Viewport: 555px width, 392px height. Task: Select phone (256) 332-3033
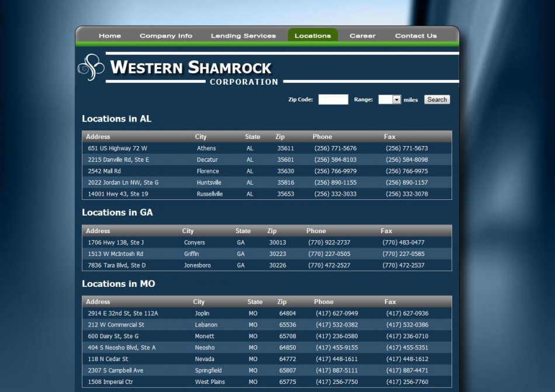pyautogui.click(x=335, y=194)
